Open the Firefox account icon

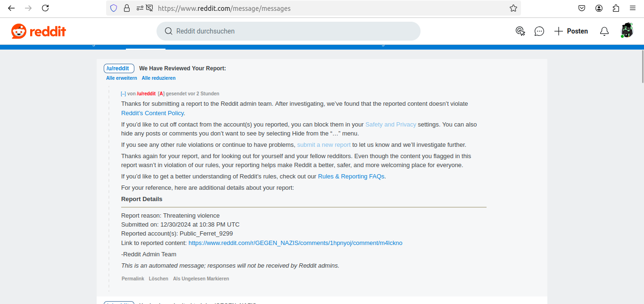point(599,8)
